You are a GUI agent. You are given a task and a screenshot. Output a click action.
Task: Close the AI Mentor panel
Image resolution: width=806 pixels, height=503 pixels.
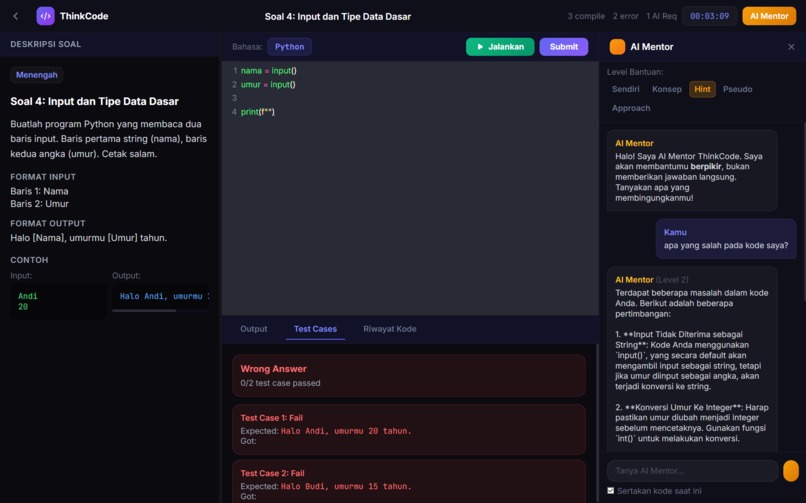tap(791, 47)
